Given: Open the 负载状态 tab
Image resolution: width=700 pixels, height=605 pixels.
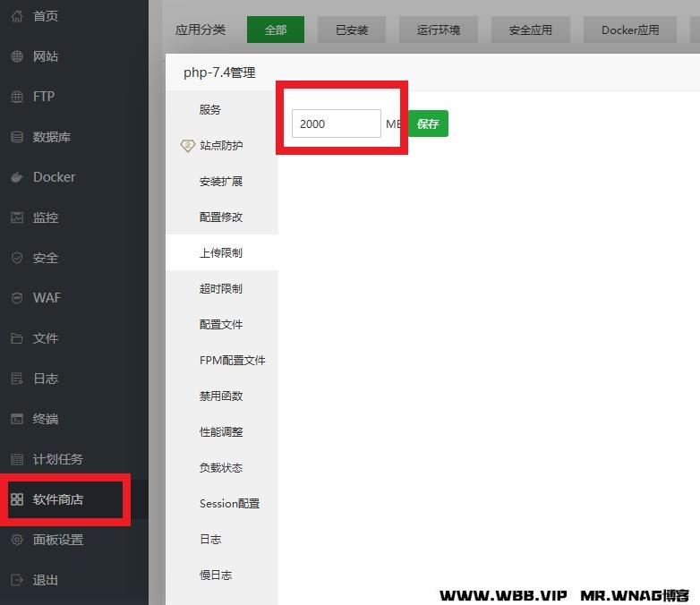Looking at the screenshot, I should (x=222, y=467).
